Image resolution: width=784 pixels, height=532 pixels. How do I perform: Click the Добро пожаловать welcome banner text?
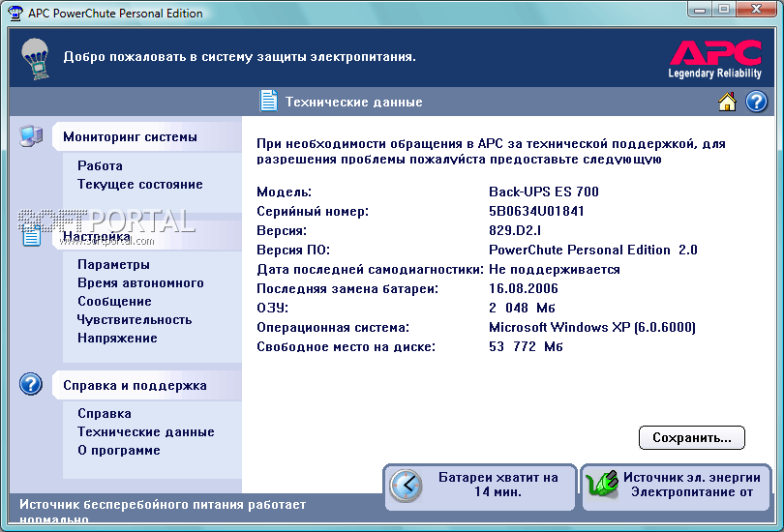click(239, 57)
